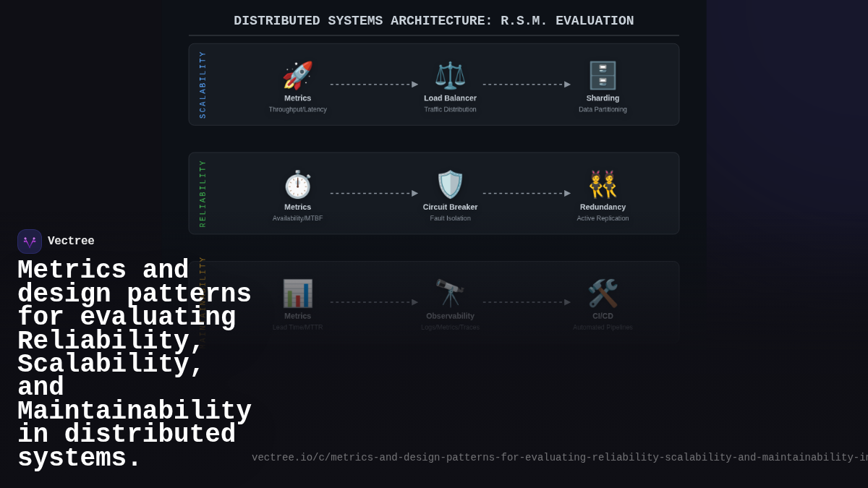Toggle the RELIABILITY section label
The height and width of the screenshot is (488, 868).
tap(202, 192)
